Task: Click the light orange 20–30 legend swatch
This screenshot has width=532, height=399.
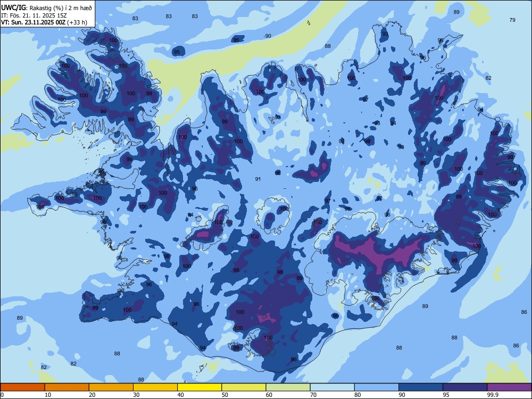Action: [111, 387]
